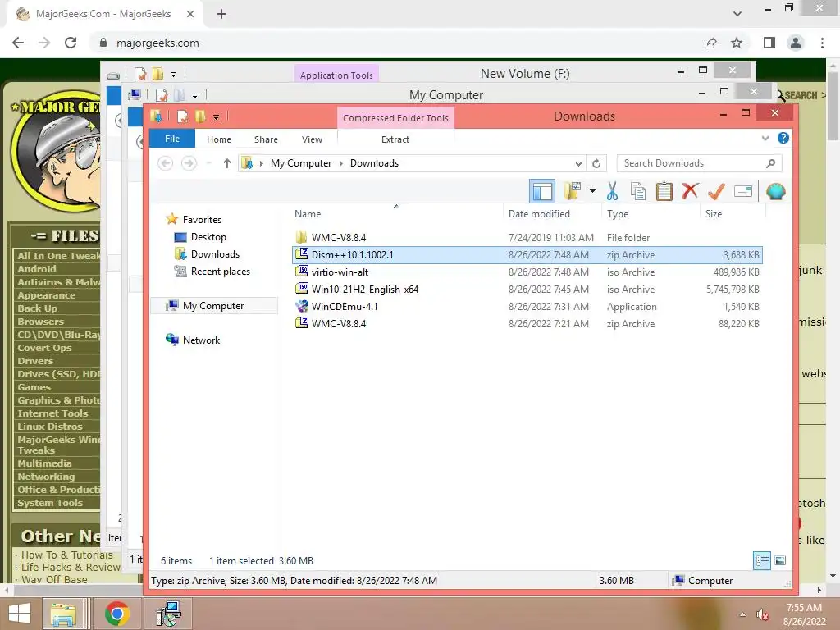Click the red X Delete icon
The width and height of the screenshot is (840, 630).
[x=690, y=190]
